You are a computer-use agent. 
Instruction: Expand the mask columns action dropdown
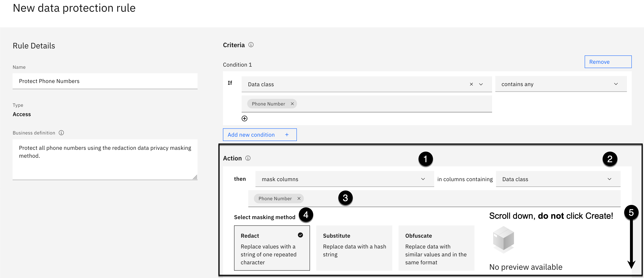pyautogui.click(x=344, y=179)
